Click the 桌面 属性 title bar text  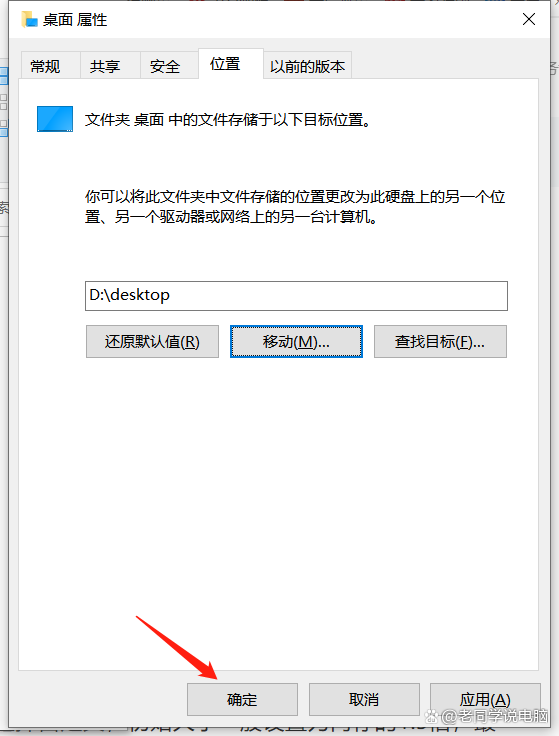coord(75,20)
